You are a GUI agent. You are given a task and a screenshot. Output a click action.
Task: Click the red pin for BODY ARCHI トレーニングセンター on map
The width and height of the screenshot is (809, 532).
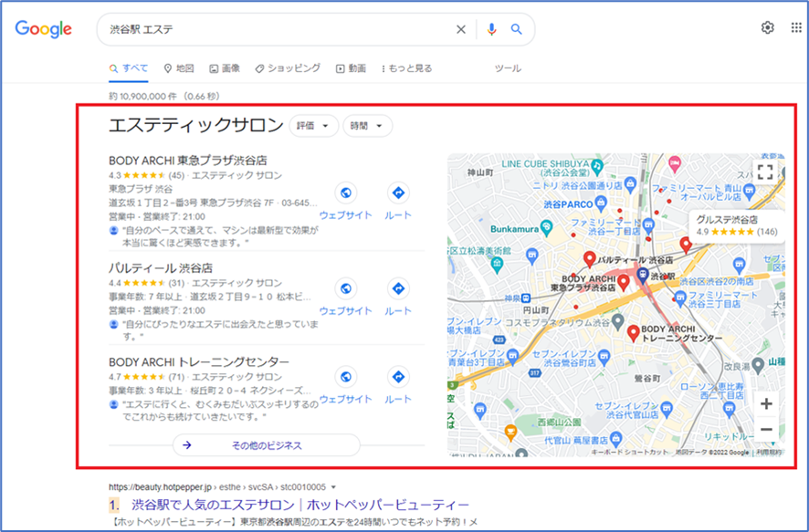(x=633, y=333)
